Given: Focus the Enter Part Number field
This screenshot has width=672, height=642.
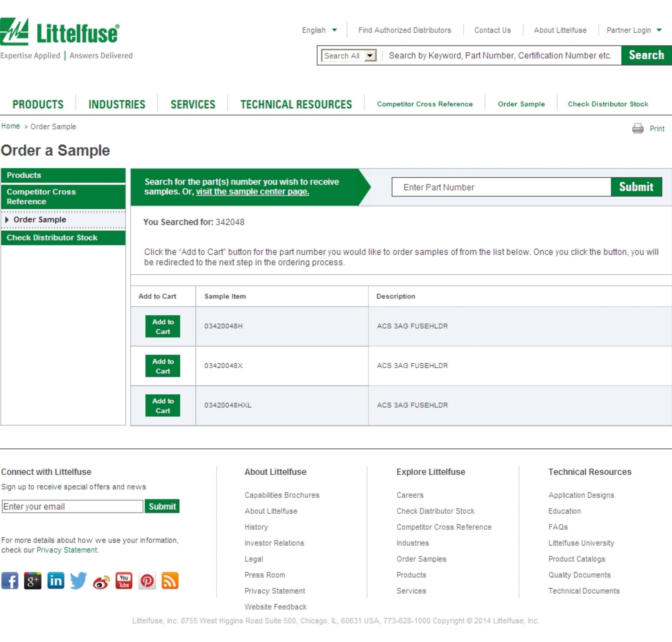Looking at the screenshot, I should click(501, 187).
